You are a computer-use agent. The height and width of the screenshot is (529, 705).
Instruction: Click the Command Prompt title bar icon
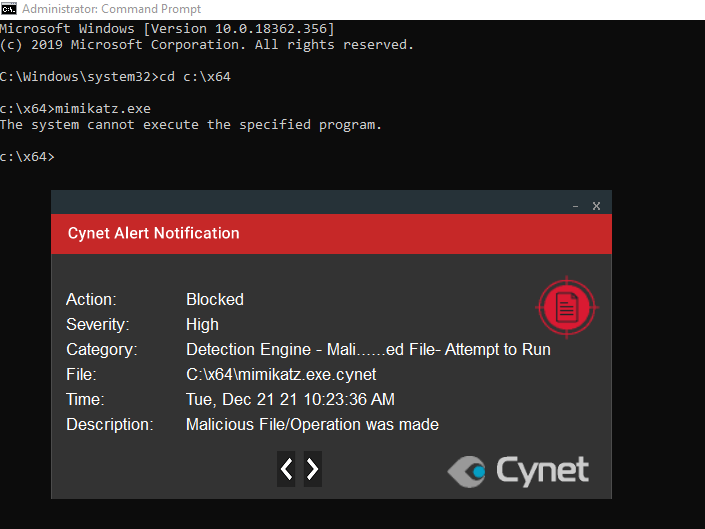point(9,9)
